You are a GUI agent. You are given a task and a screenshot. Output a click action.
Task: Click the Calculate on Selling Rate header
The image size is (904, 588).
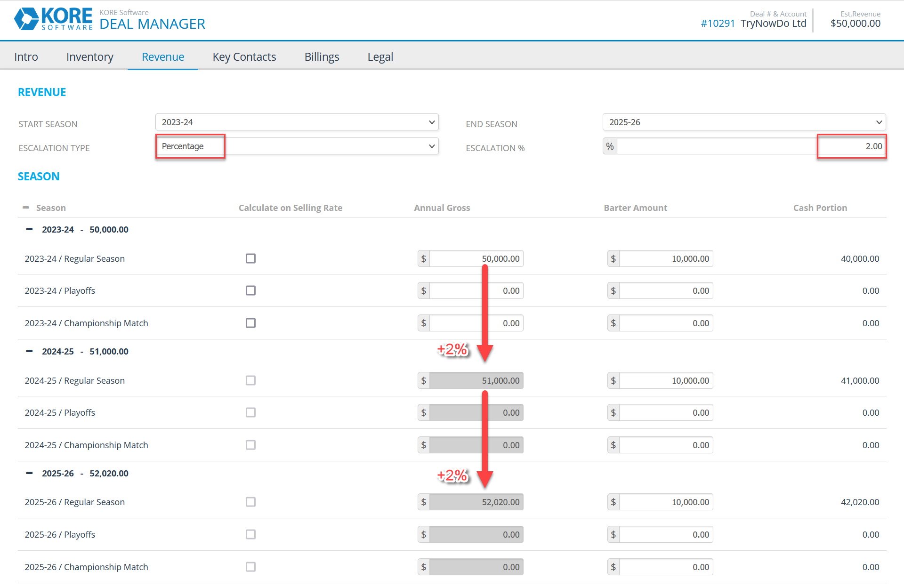[291, 208]
